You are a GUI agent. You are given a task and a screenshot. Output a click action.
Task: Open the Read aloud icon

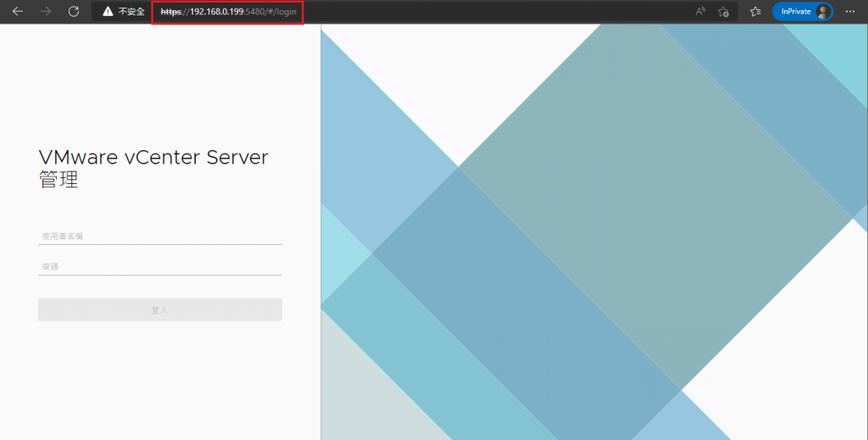tap(700, 12)
